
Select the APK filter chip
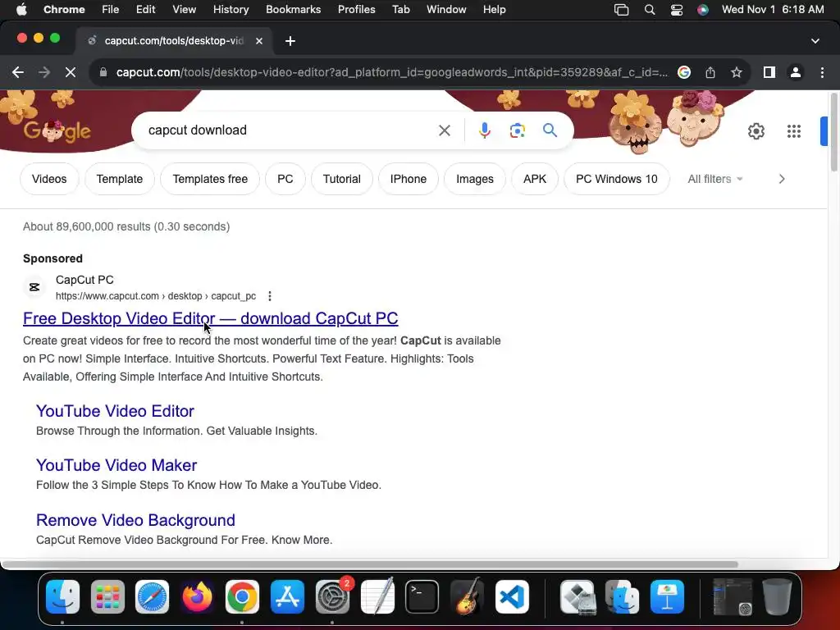535,179
